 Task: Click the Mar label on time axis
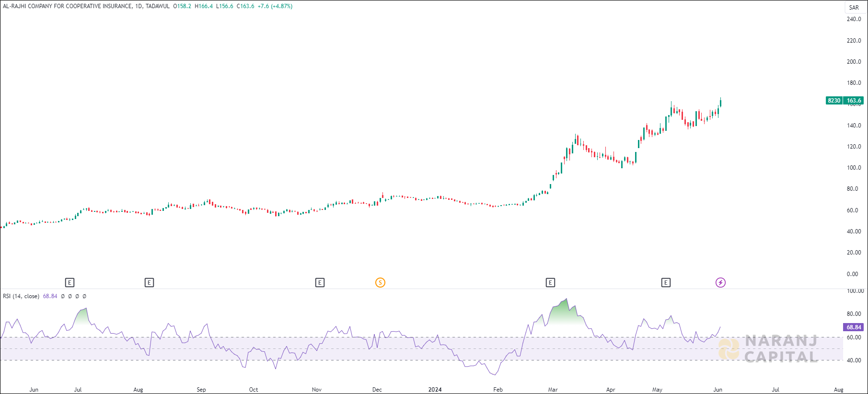(553, 390)
